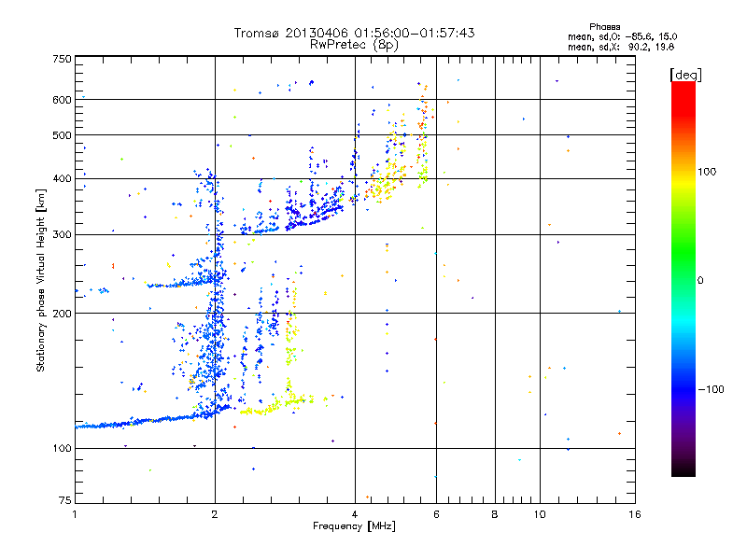Click the colorbar tick label '-100'

click(x=711, y=389)
